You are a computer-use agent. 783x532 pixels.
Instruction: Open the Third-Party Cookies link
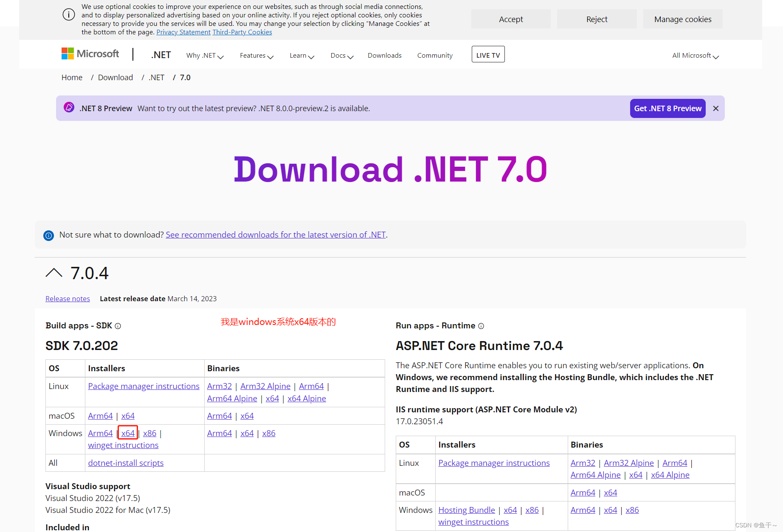(242, 32)
